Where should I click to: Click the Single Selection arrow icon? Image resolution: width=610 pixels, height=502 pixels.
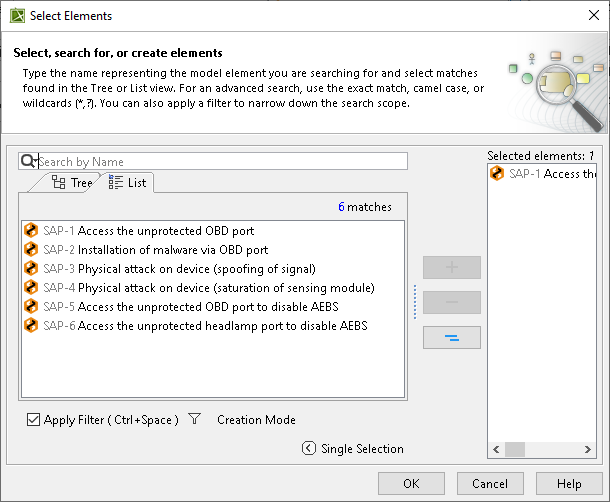pyautogui.click(x=309, y=449)
